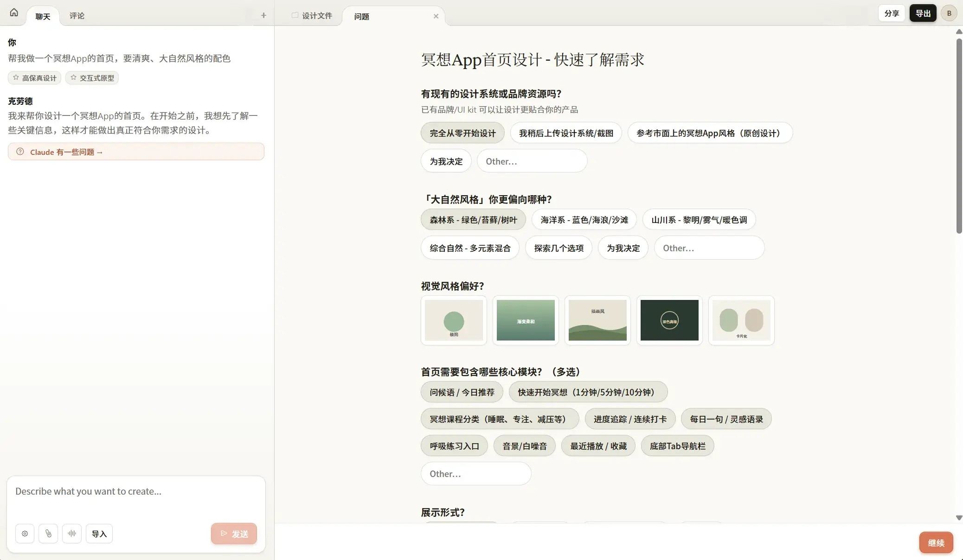Click the 继续 button
The height and width of the screenshot is (560, 963).
click(x=936, y=543)
